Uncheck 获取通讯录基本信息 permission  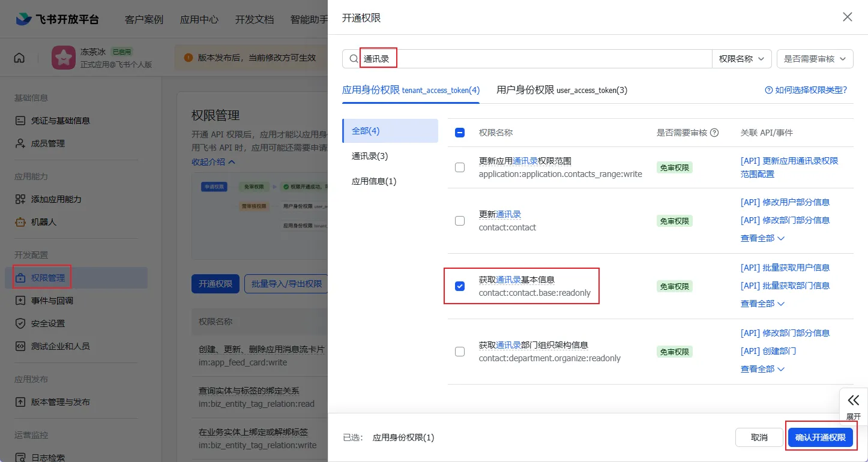click(x=460, y=286)
